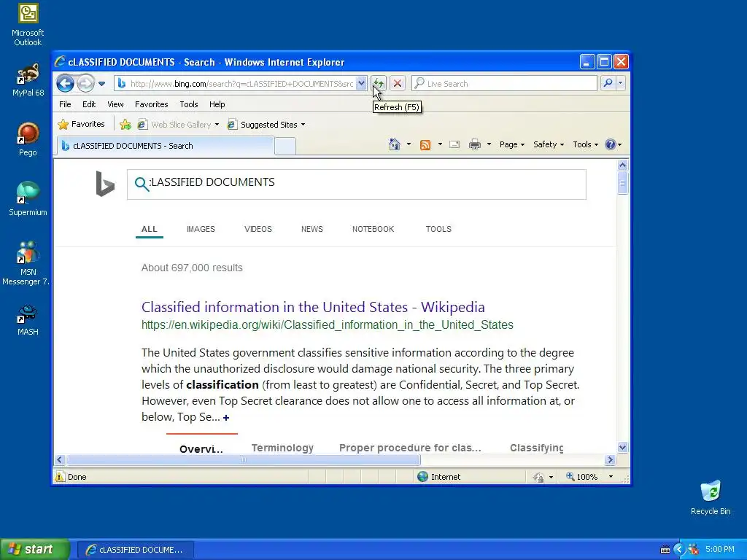The height and width of the screenshot is (560, 747).
Task: Select Proper procedure for clas... tab
Action: tap(410, 448)
